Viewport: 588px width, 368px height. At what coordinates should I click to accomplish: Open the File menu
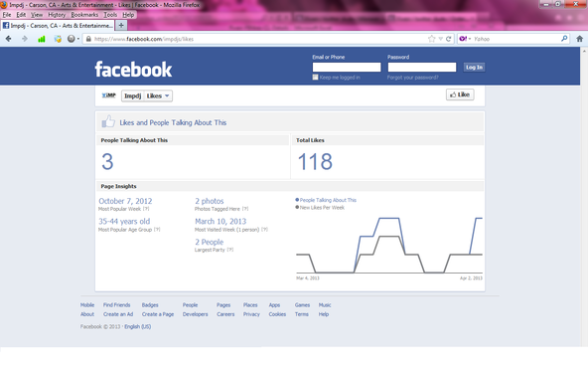click(x=7, y=15)
